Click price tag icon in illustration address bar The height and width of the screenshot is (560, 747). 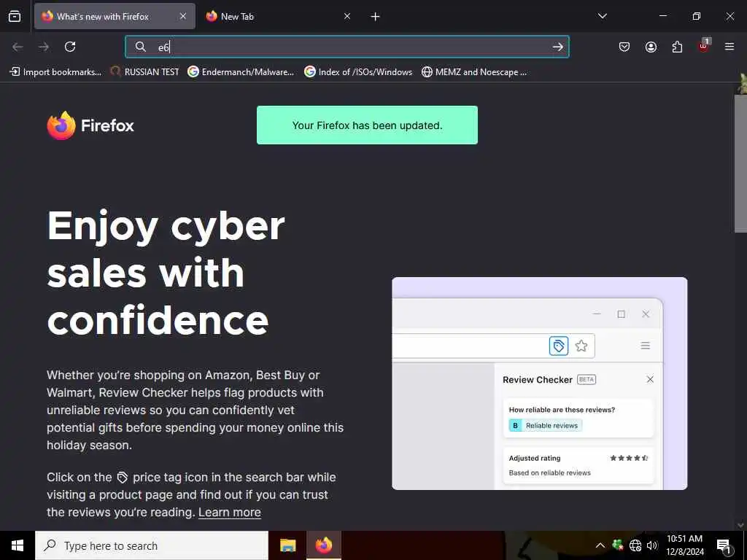pyautogui.click(x=559, y=346)
